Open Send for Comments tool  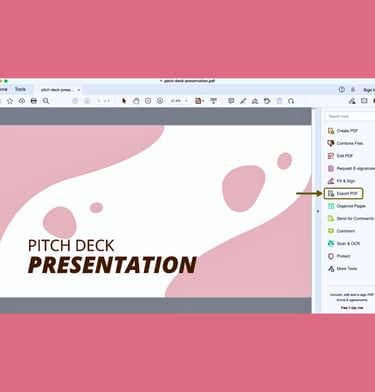(x=351, y=218)
